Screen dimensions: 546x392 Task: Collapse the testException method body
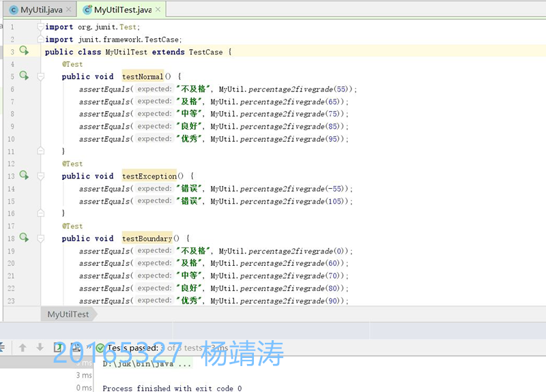[x=41, y=176]
